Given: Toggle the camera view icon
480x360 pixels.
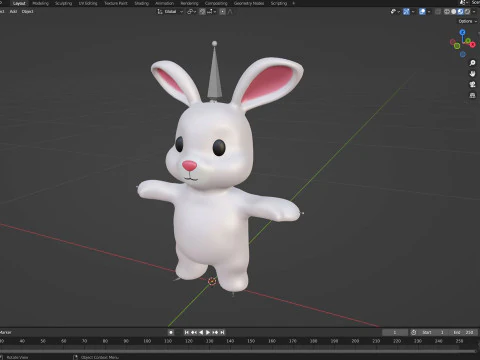Looking at the screenshot, I should (472, 84).
